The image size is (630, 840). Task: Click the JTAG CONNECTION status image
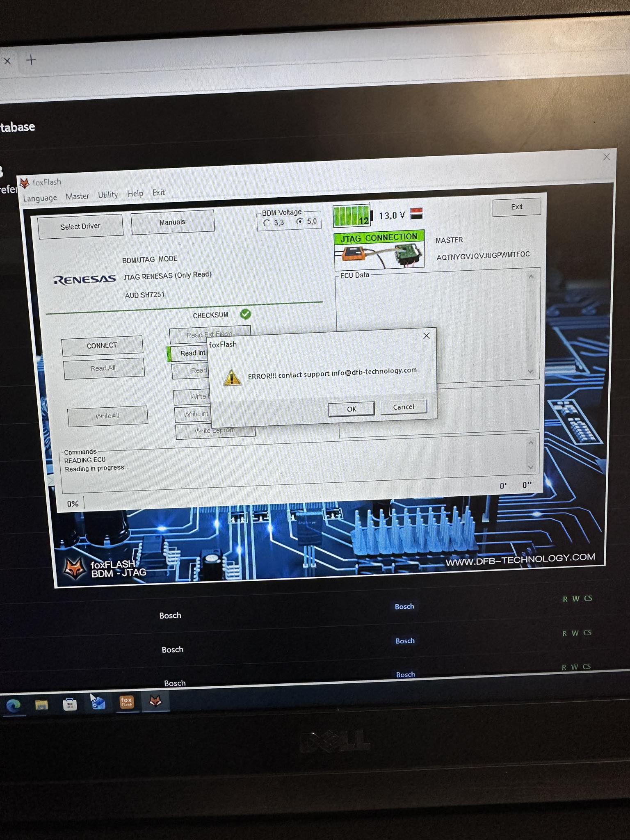(379, 250)
